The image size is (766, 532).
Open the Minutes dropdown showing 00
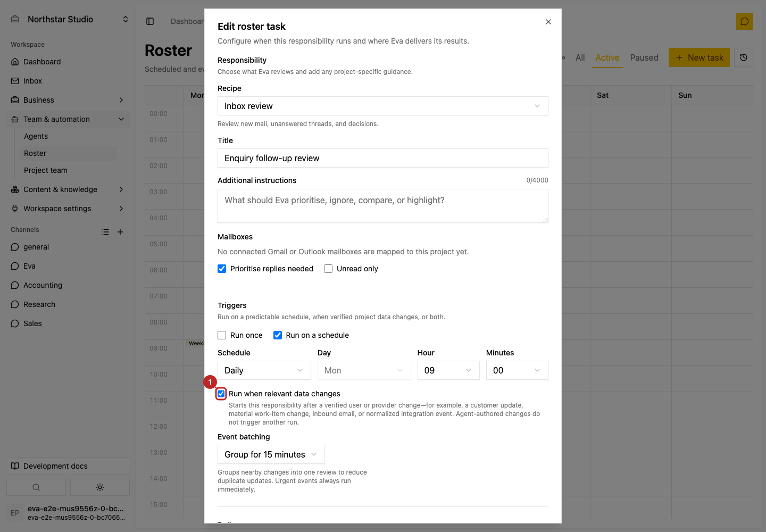coord(517,370)
